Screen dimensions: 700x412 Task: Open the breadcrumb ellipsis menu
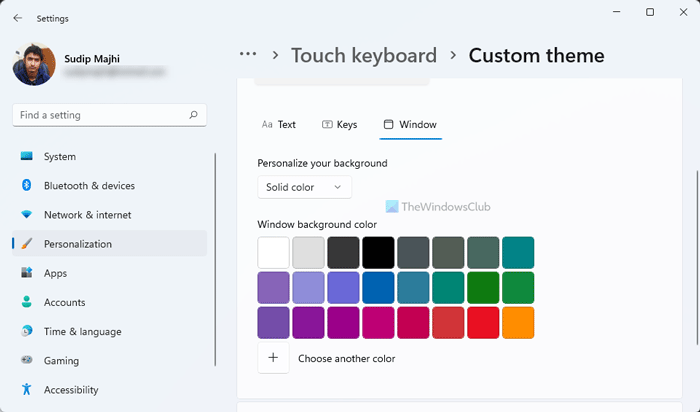[x=248, y=56]
